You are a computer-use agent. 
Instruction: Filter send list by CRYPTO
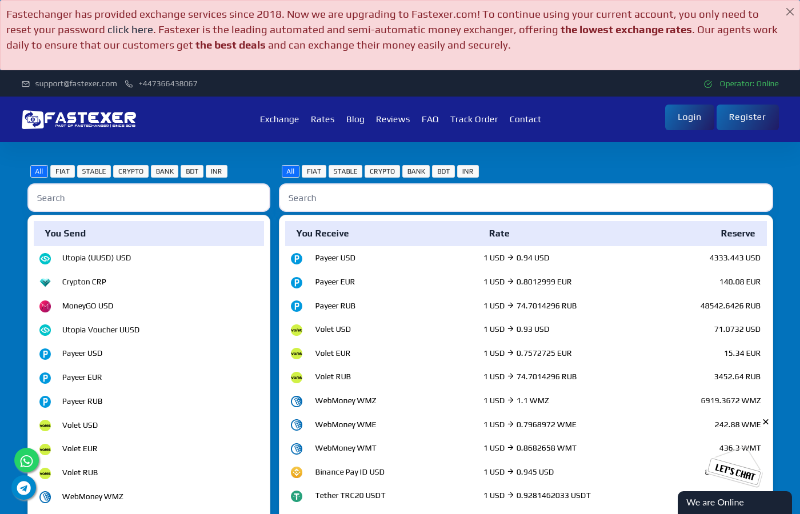pyautogui.click(x=131, y=171)
